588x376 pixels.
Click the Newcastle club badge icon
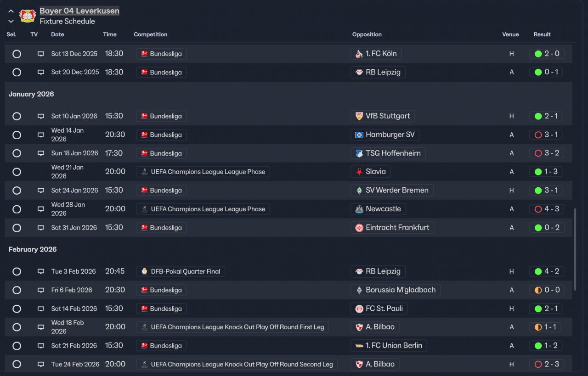pyautogui.click(x=359, y=209)
